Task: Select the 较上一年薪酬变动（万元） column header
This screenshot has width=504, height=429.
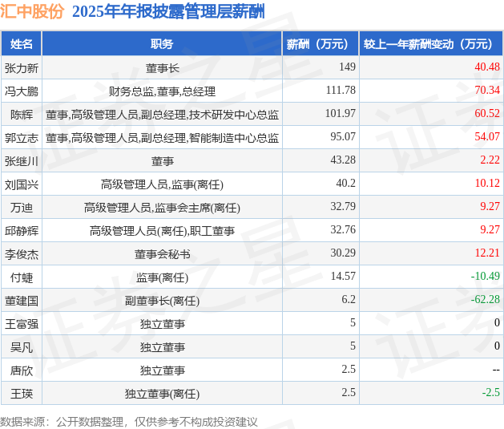Action: point(431,44)
